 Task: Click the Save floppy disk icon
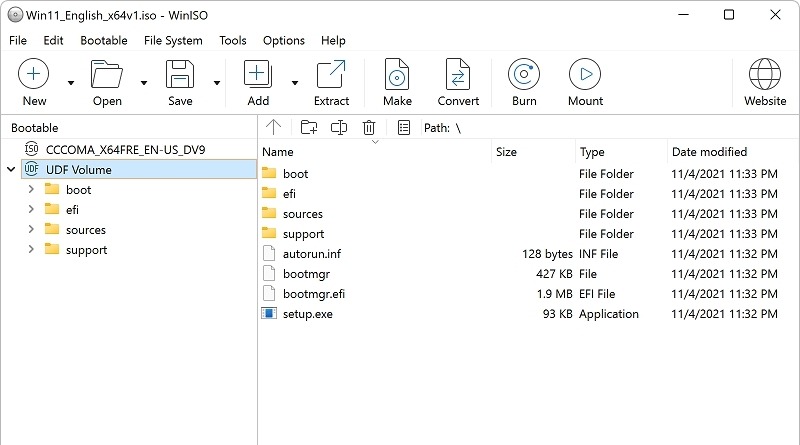click(x=180, y=75)
